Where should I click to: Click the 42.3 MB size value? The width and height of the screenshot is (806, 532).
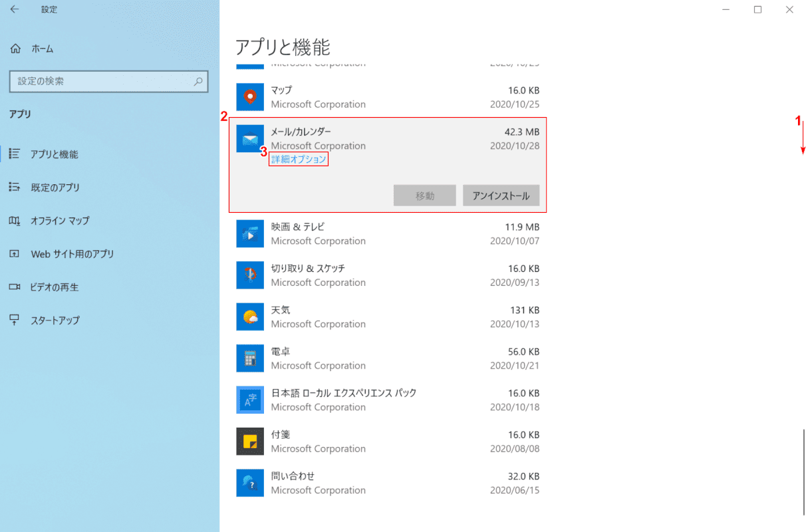pos(522,131)
